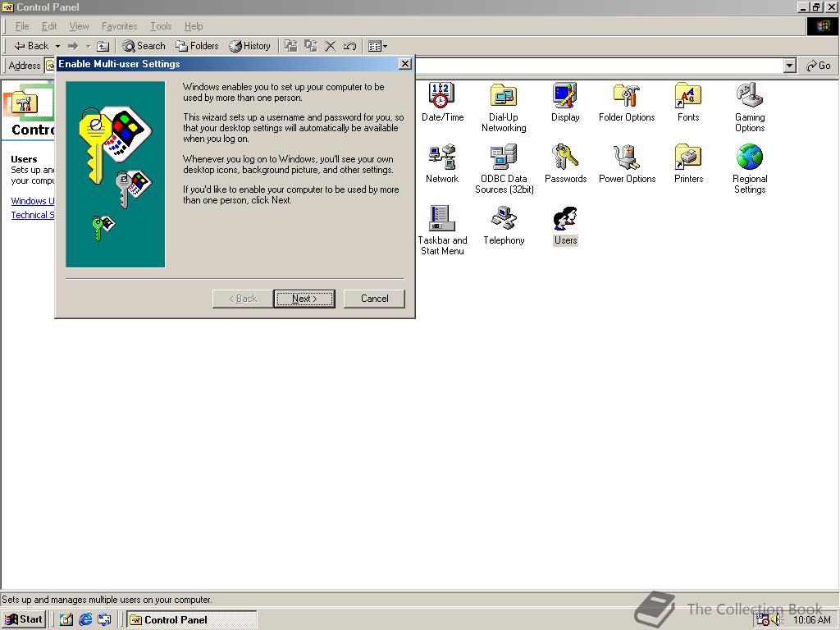Click the Forward arrow toolbar button
840x630 pixels.
(73, 46)
